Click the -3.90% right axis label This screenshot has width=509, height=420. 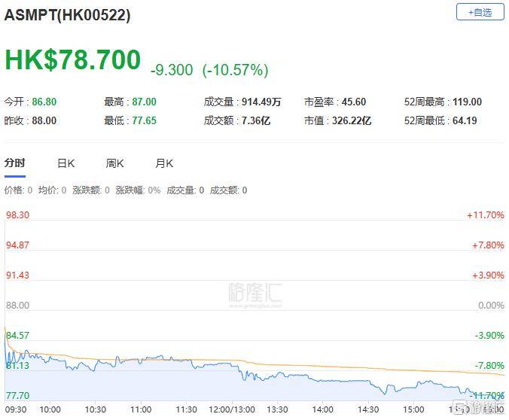pyautogui.click(x=489, y=335)
